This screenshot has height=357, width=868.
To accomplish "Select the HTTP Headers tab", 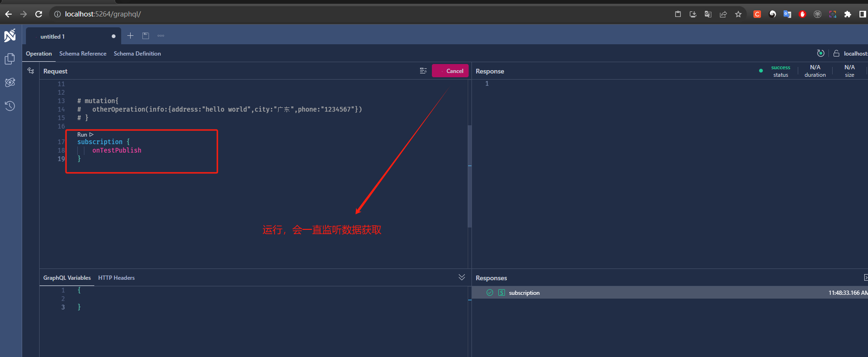I will (116, 278).
